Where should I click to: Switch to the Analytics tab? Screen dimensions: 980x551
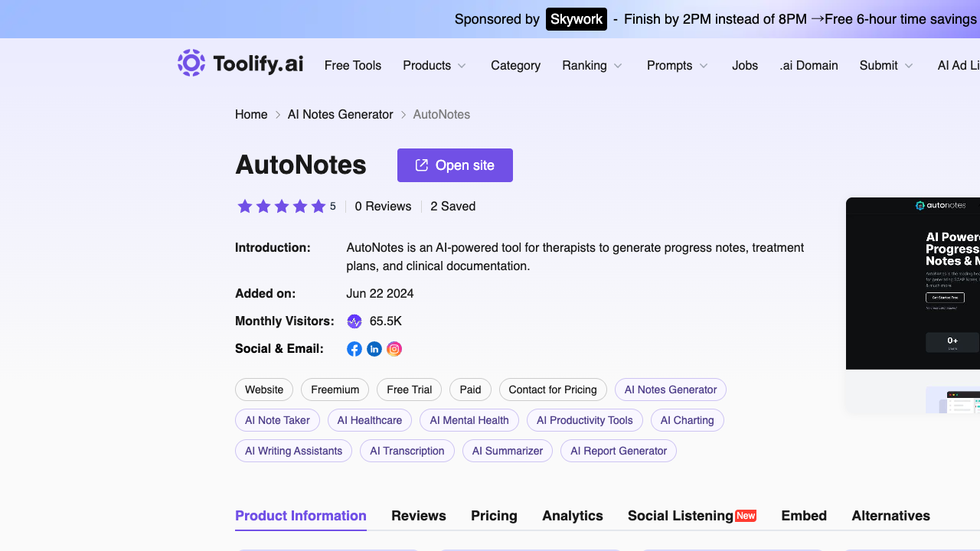click(x=573, y=516)
